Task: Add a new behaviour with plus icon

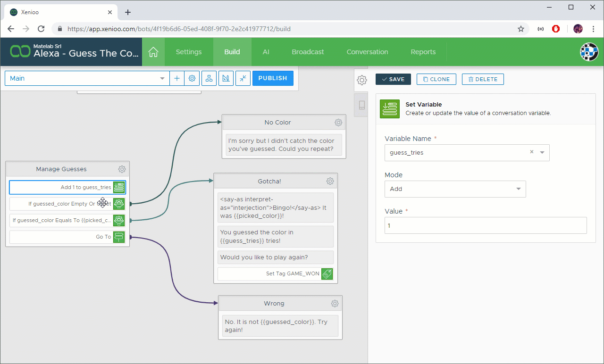Action: [x=177, y=78]
